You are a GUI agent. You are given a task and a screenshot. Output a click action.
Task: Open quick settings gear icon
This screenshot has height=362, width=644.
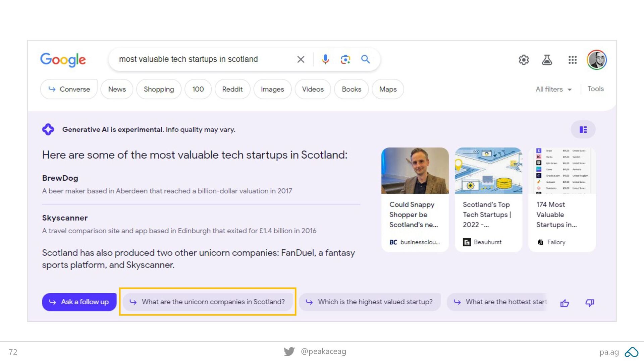524,60
